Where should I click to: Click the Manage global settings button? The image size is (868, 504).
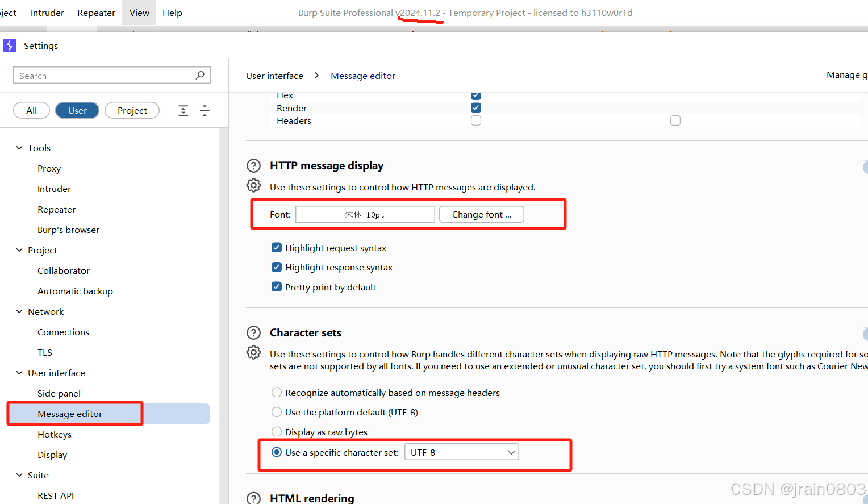(x=847, y=75)
